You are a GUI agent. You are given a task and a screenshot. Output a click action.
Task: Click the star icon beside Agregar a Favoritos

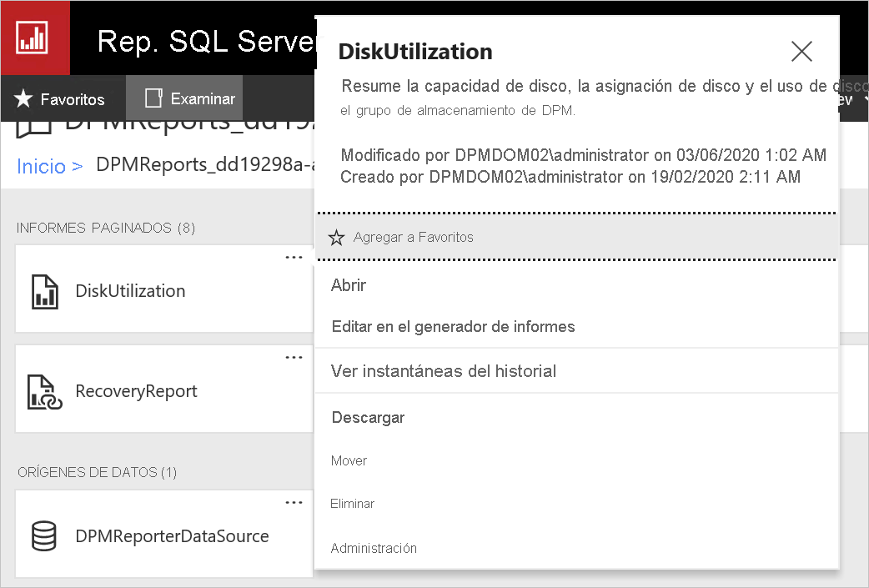pos(336,237)
